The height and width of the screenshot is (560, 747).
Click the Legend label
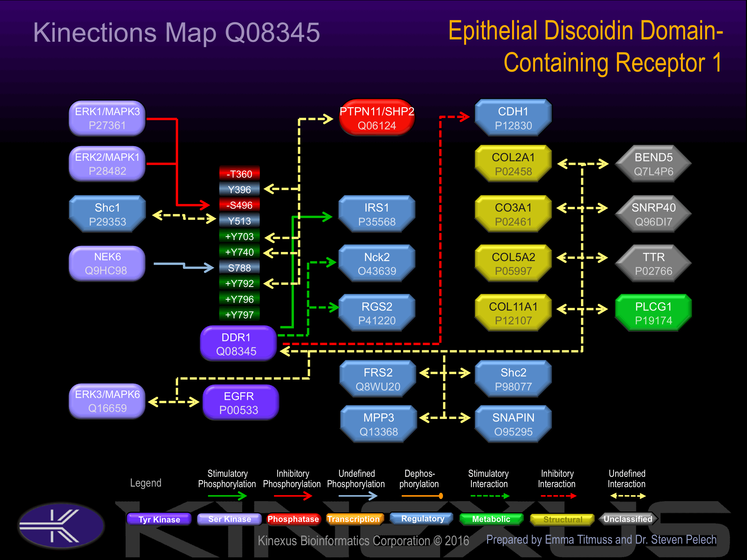coord(146,483)
